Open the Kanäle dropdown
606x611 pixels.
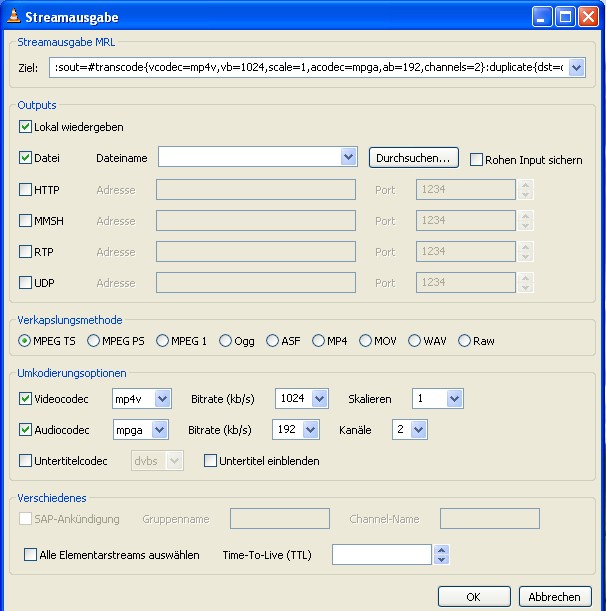pos(419,430)
